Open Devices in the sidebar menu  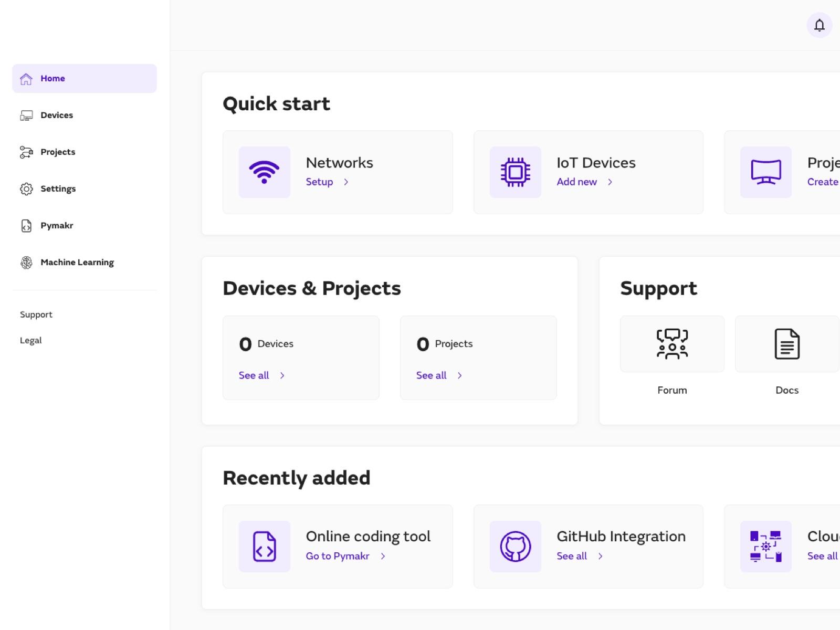[x=85, y=115]
